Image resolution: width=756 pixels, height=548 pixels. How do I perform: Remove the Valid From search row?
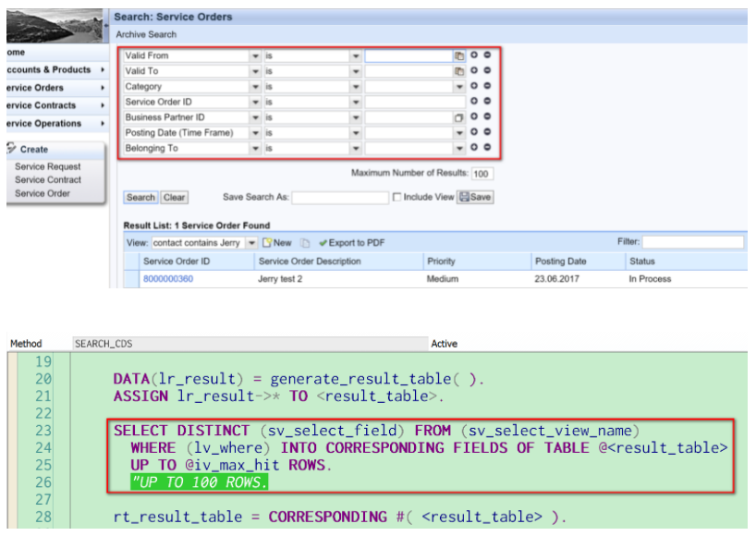click(487, 55)
